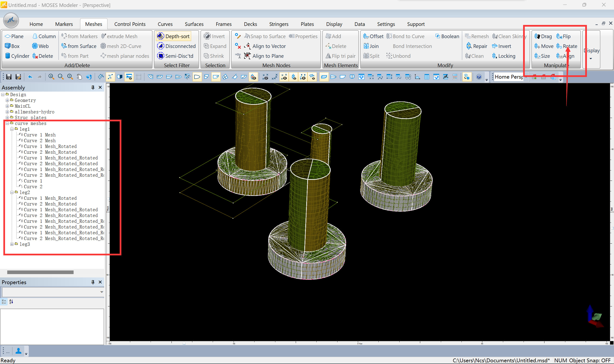The height and width of the screenshot is (364, 614).
Task: Click the Undo arrow icon
Action: pyautogui.click(x=30, y=77)
